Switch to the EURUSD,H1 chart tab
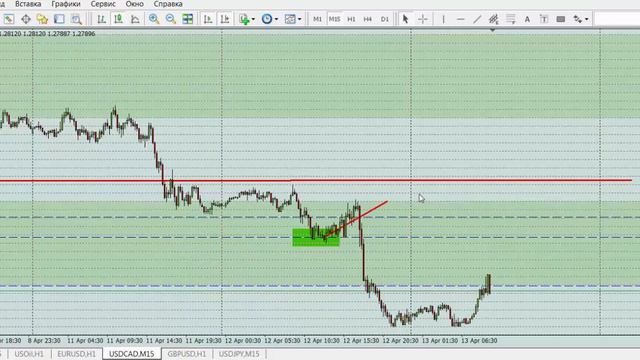This screenshot has width=640, height=360. (x=76, y=354)
